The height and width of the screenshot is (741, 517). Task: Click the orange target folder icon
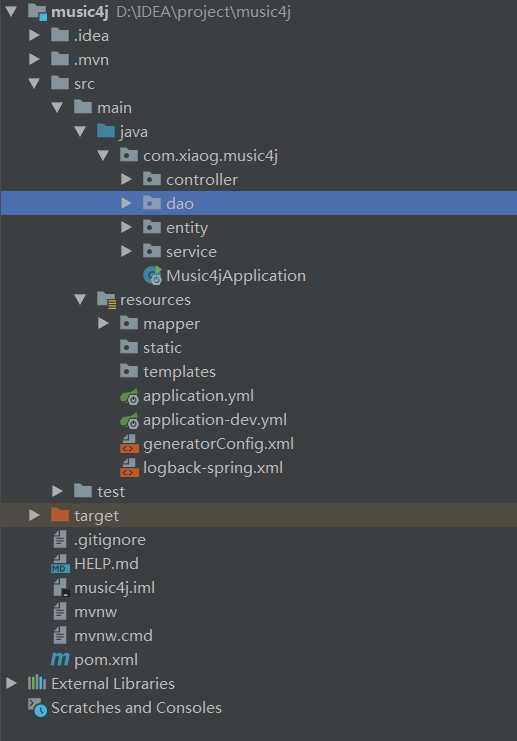60,515
